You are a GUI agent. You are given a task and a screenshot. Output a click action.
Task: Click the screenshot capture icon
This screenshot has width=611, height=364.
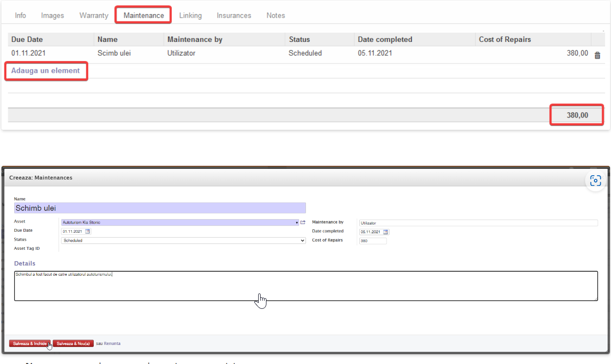tap(595, 181)
